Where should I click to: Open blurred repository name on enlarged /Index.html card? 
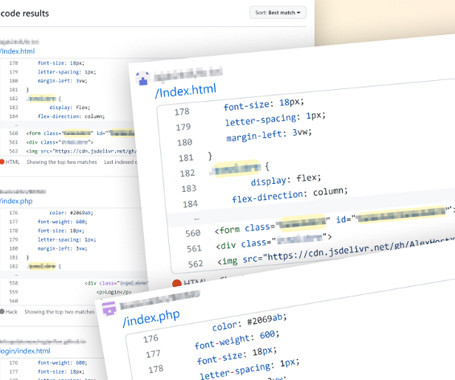click(x=188, y=75)
